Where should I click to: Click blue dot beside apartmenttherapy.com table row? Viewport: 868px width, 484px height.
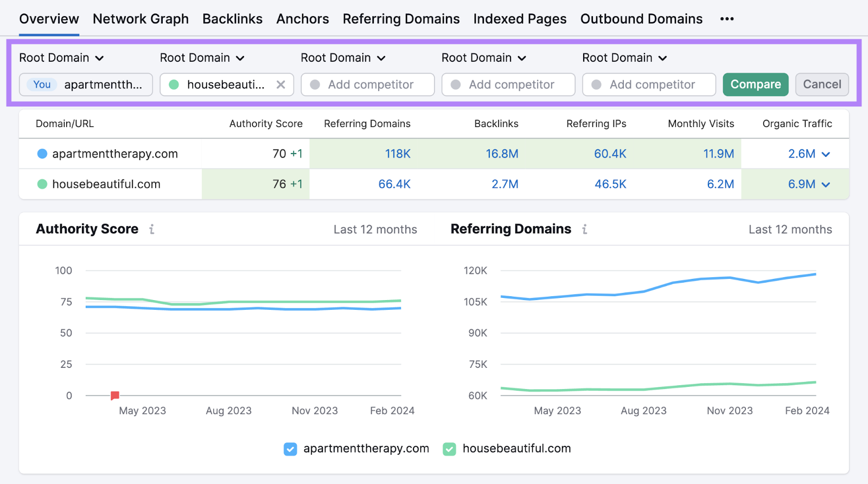tap(42, 154)
